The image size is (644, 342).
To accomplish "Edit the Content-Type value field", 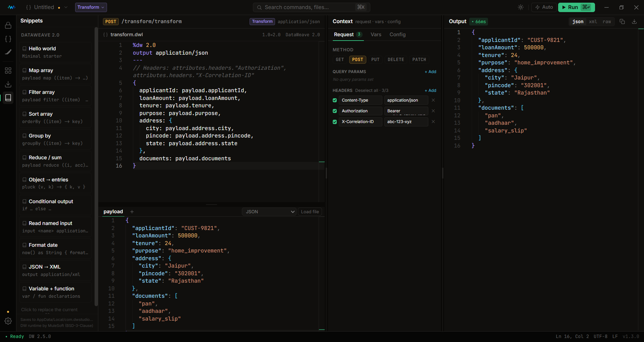I will (x=406, y=100).
